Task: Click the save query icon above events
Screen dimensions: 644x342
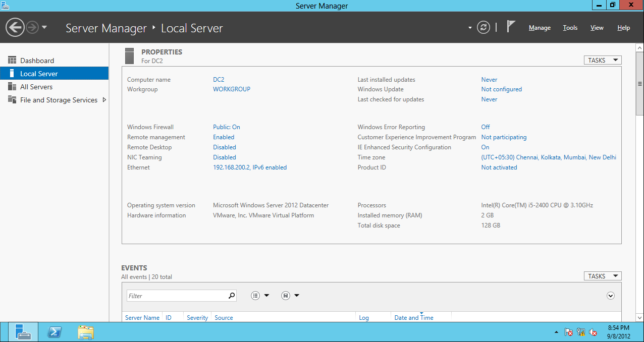Action: coord(285,295)
